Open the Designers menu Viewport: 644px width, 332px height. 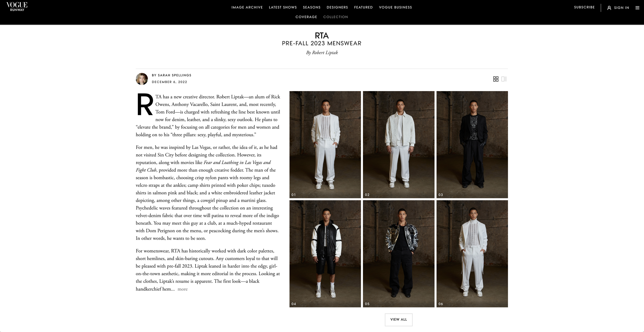[x=337, y=7]
